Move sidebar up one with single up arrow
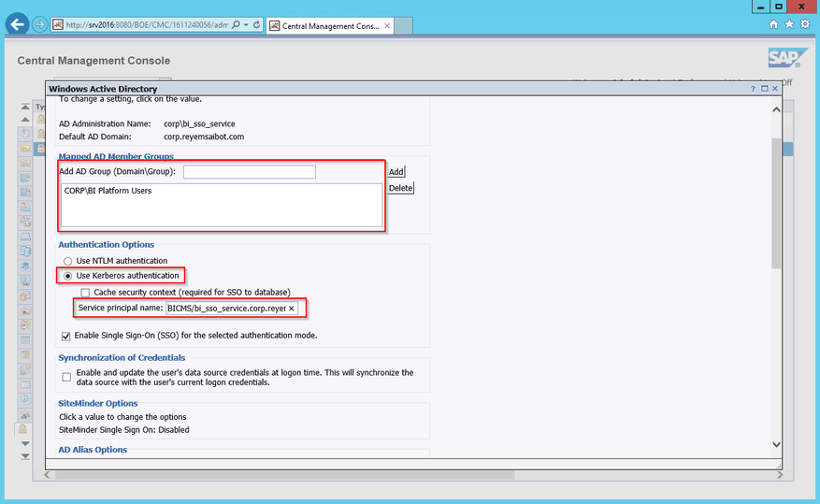820x504 pixels. pos(25,120)
